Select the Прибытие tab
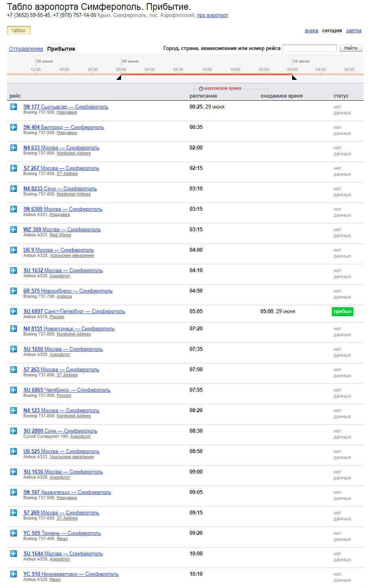Image resolution: width=377 pixels, height=588 pixels. [61, 49]
